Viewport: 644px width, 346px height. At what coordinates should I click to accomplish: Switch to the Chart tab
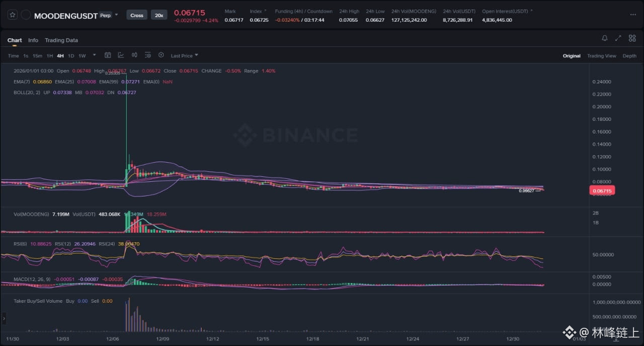coord(15,40)
